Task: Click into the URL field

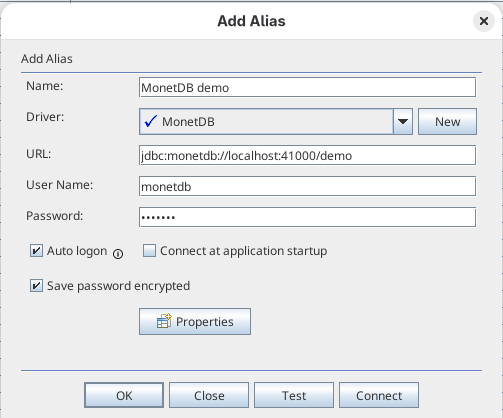Action: pos(307,155)
